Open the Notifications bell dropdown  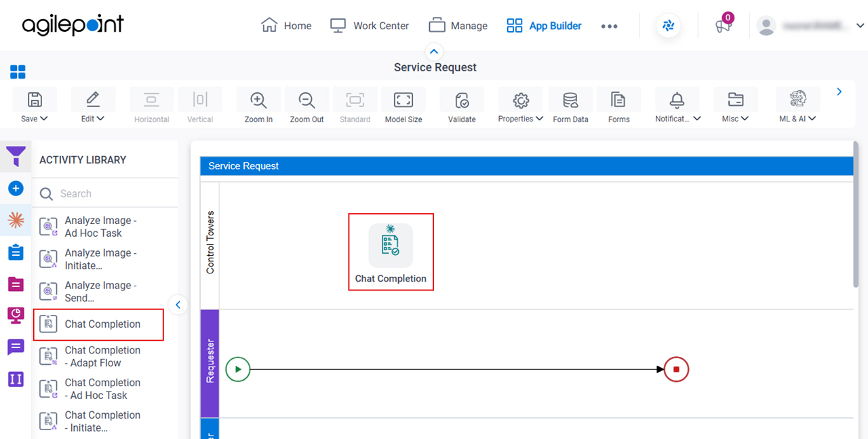coord(677,107)
